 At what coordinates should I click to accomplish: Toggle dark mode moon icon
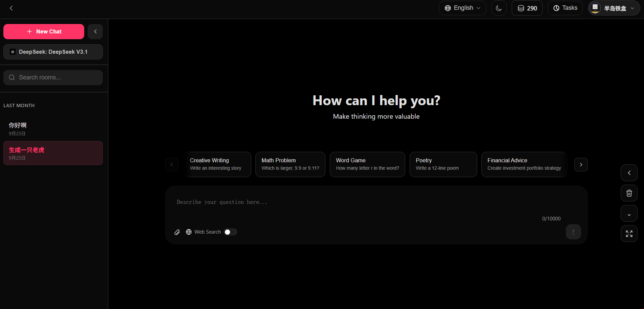pyautogui.click(x=499, y=8)
